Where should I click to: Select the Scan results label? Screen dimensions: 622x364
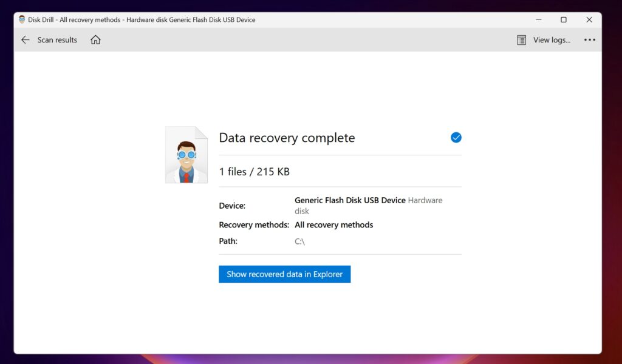tap(57, 39)
